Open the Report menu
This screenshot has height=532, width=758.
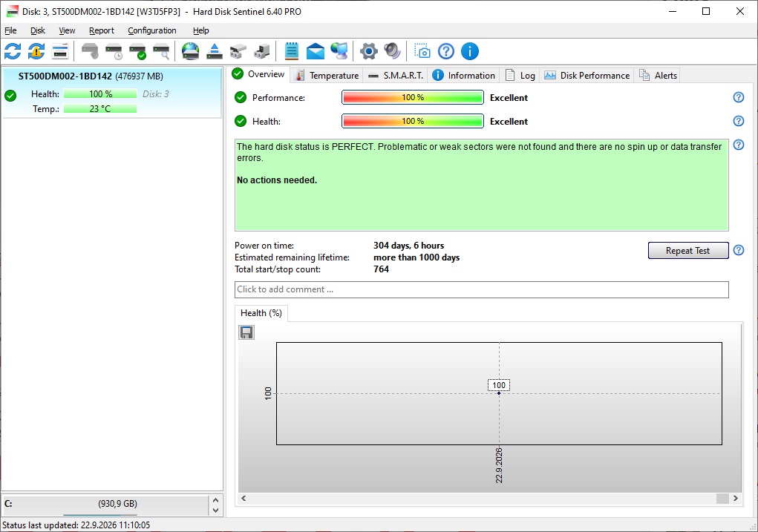pos(102,30)
